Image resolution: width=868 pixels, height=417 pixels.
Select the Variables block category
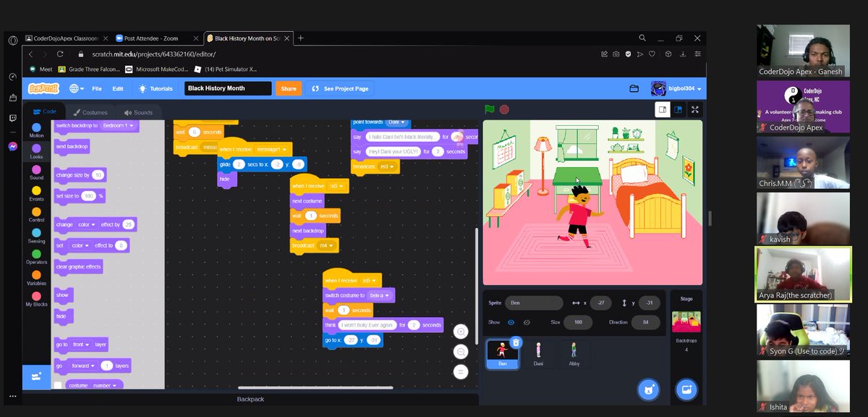click(x=36, y=279)
